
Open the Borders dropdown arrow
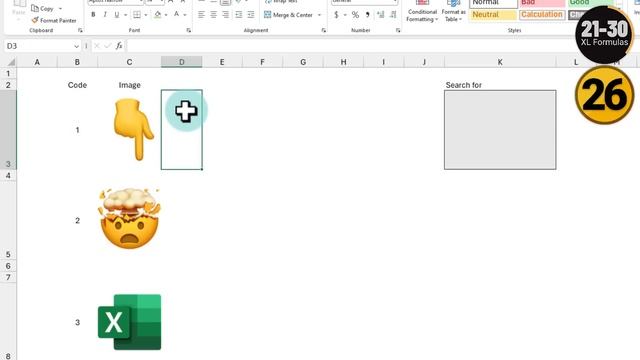146,15
